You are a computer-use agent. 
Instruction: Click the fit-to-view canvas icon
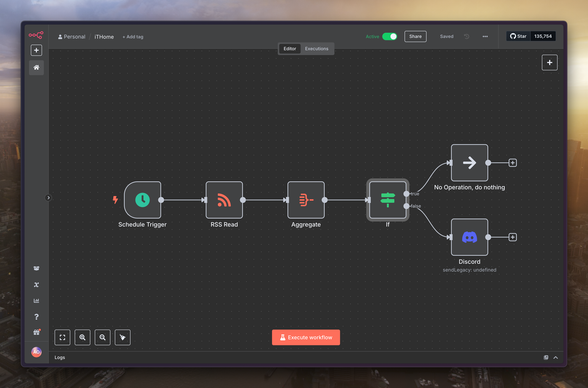(x=62, y=337)
